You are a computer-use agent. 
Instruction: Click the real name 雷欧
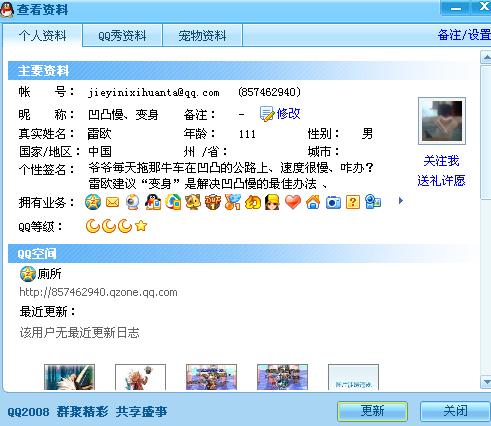coord(99,134)
